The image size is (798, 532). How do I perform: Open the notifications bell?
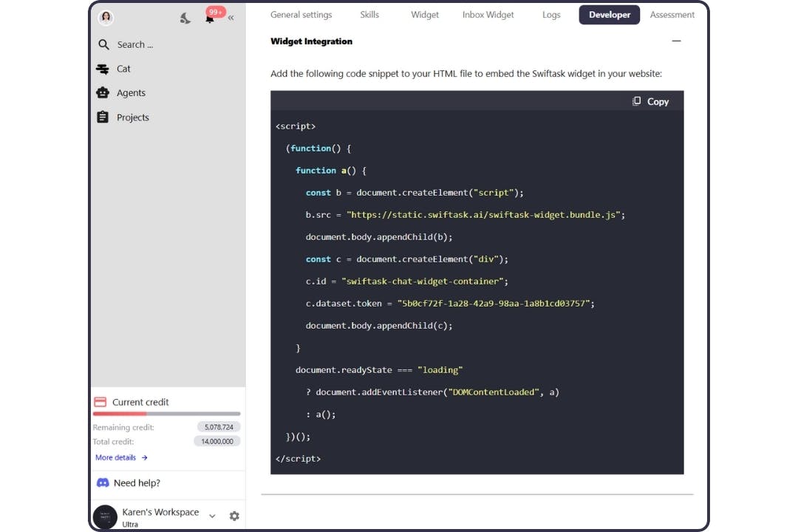(x=209, y=20)
